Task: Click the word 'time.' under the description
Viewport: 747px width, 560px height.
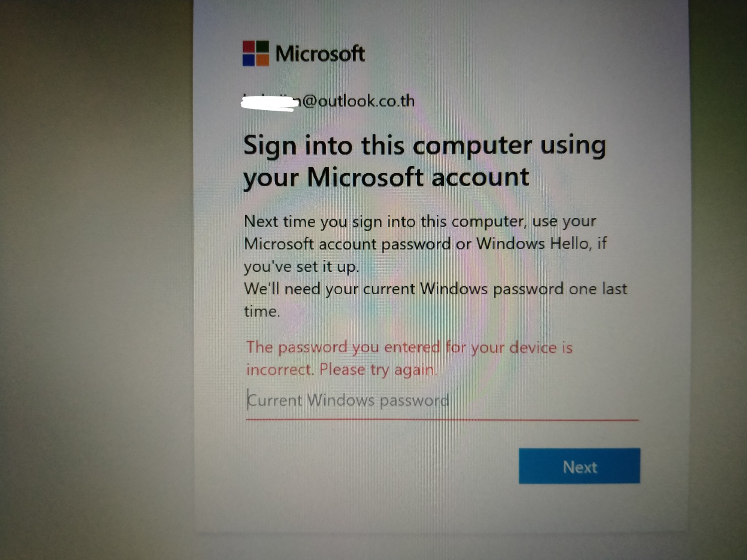Action: (262, 311)
